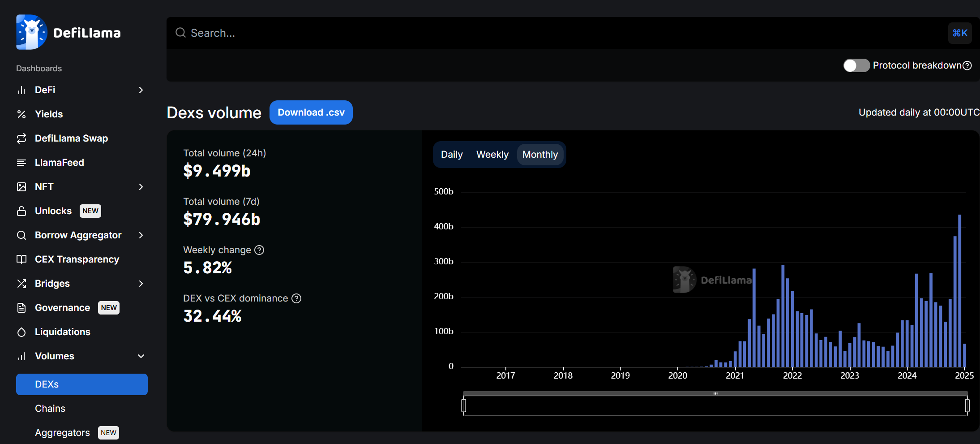980x444 pixels.
Task: Download the .csv file
Action: pyautogui.click(x=311, y=112)
